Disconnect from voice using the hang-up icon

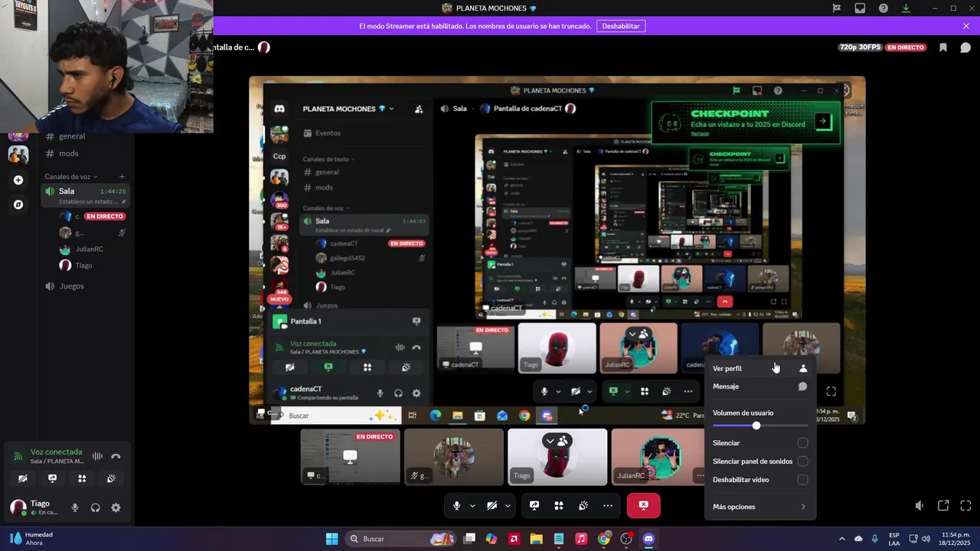pos(116,456)
